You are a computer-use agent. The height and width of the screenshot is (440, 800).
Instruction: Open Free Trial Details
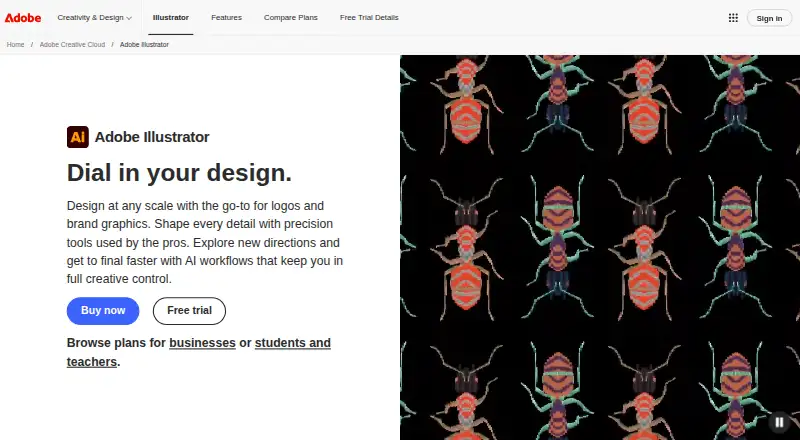[x=369, y=18]
